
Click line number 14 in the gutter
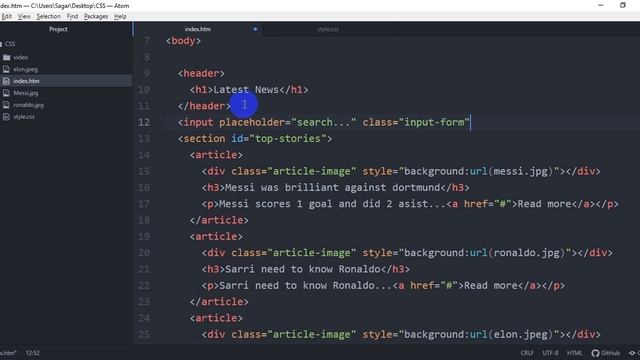(144, 155)
